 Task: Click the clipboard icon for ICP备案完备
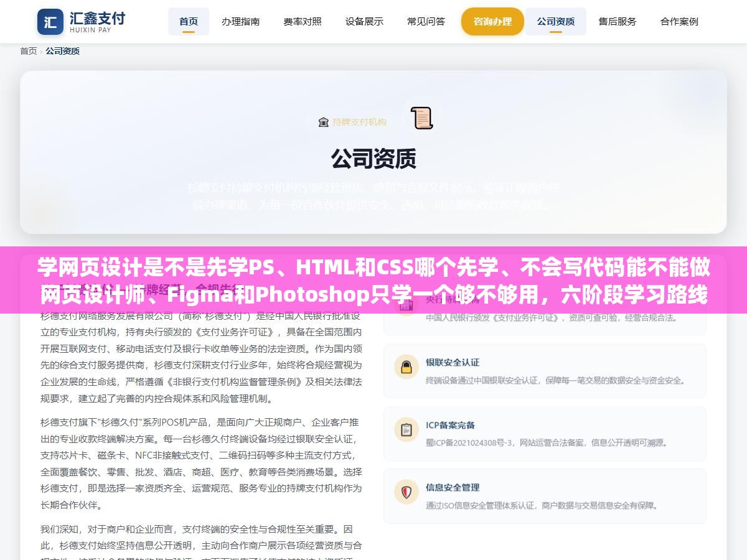tap(406, 429)
